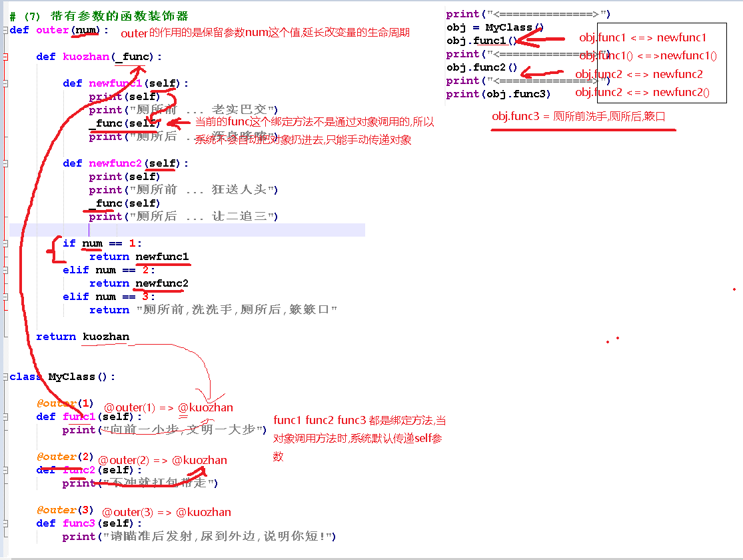
Task: Fold the 'def newfunc2(self)' block
Action: [x=6, y=163]
